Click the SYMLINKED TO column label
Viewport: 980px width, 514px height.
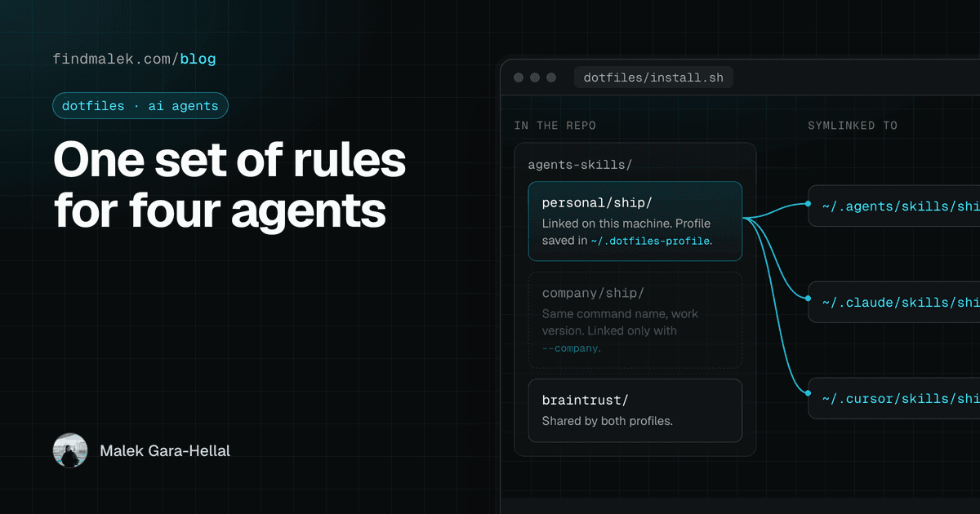(853, 126)
